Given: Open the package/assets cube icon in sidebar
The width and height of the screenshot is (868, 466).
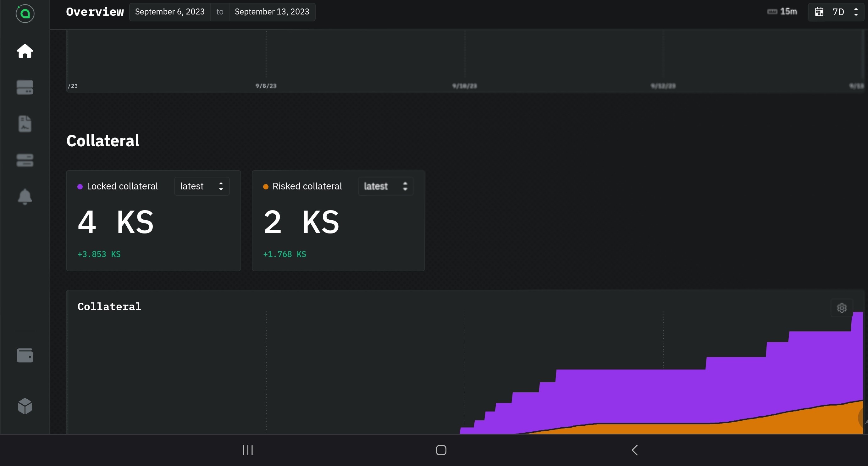Looking at the screenshot, I should point(25,406).
